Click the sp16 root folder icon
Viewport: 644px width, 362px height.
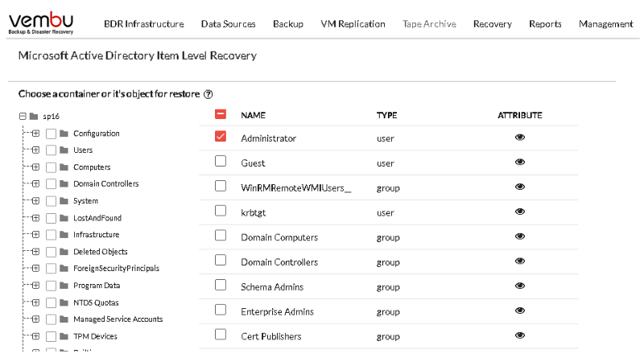34,116
